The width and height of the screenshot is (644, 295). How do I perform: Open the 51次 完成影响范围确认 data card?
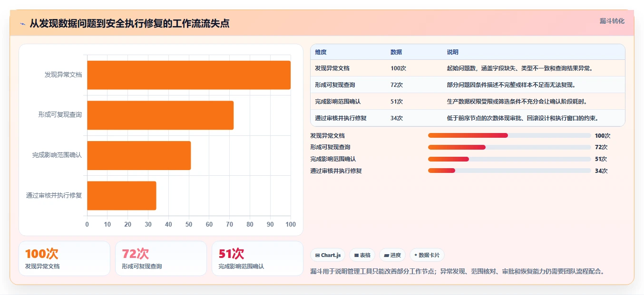pos(257,258)
